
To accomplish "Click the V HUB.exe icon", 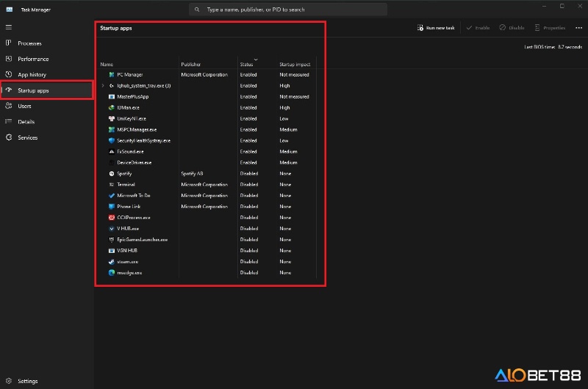I will 112,229.
